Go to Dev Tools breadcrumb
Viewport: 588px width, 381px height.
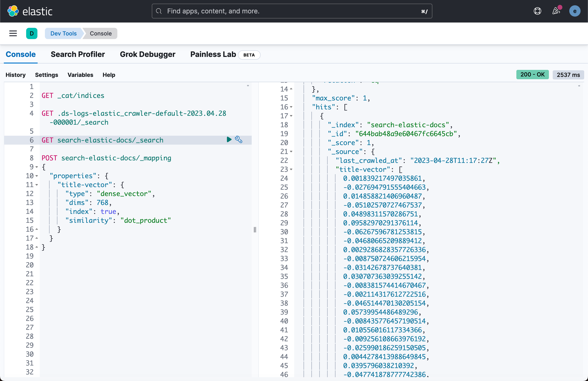(64, 33)
